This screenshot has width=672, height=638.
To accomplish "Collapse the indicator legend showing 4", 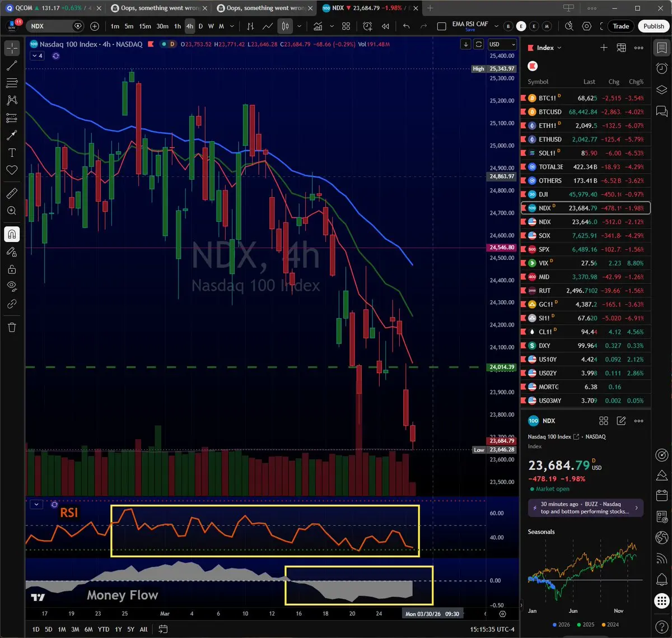I will click(38, 56).
